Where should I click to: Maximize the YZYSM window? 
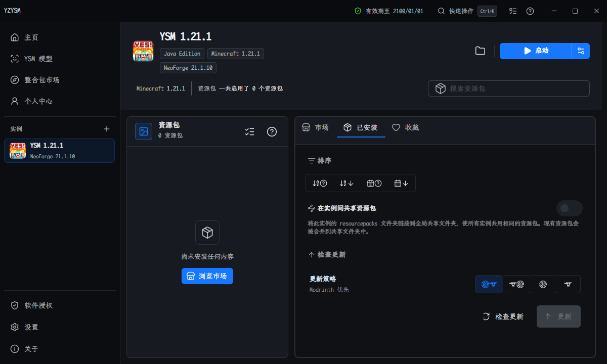pyautogui.click(x=575, y=11)
